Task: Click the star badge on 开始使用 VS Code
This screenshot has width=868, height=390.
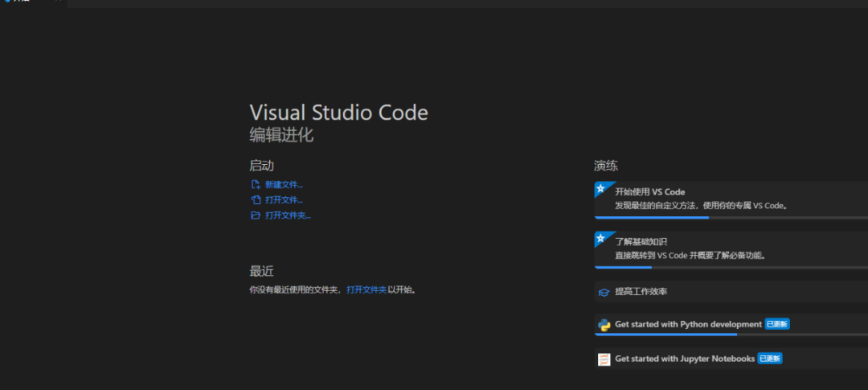Action: tap(600, 187)
